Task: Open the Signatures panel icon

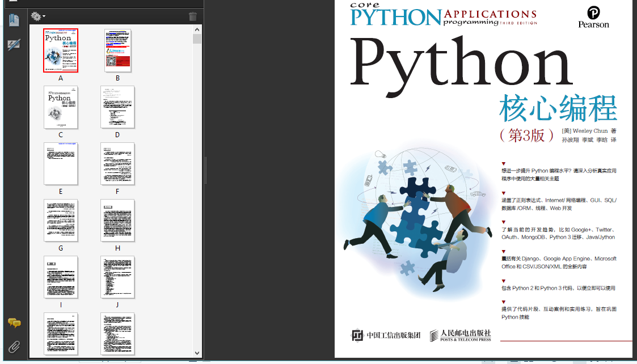Action: click(x=14, y=44)
